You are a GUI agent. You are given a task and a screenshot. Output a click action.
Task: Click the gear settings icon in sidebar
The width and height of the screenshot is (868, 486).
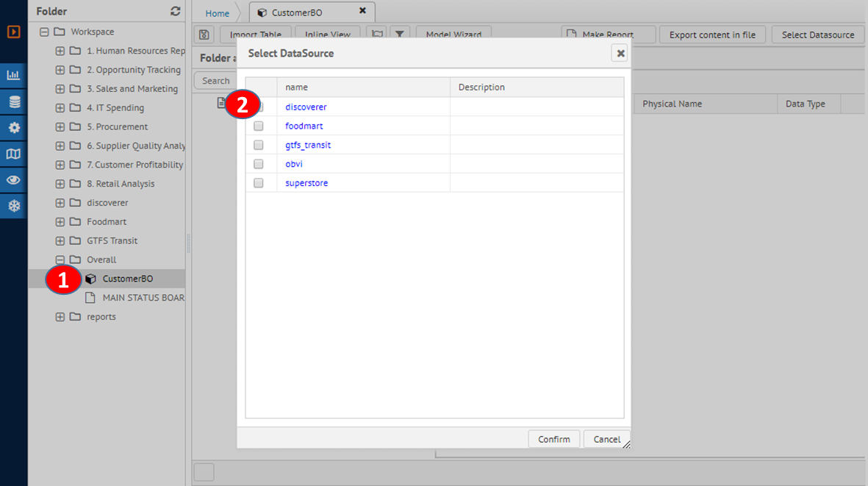tap(13, 128)
